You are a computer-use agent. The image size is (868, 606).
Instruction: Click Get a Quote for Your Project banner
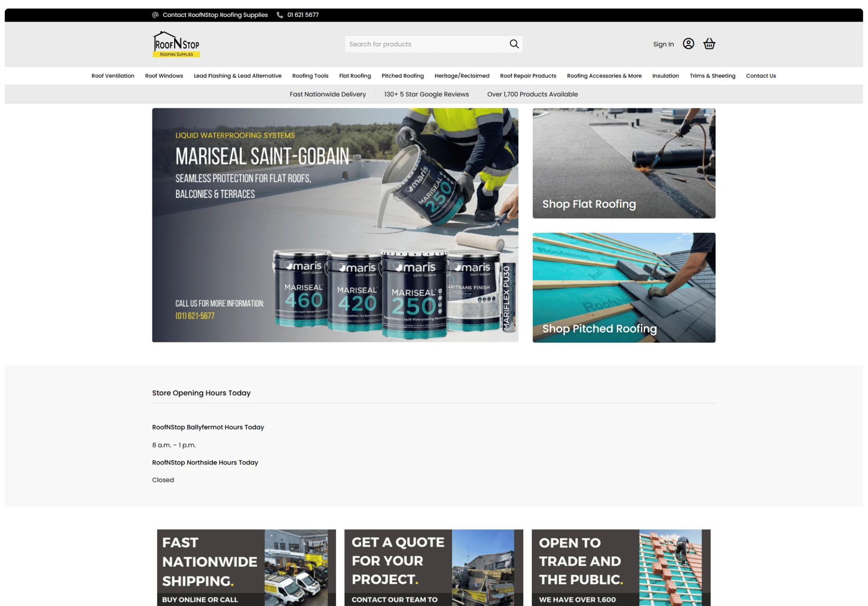click(434, 567)
